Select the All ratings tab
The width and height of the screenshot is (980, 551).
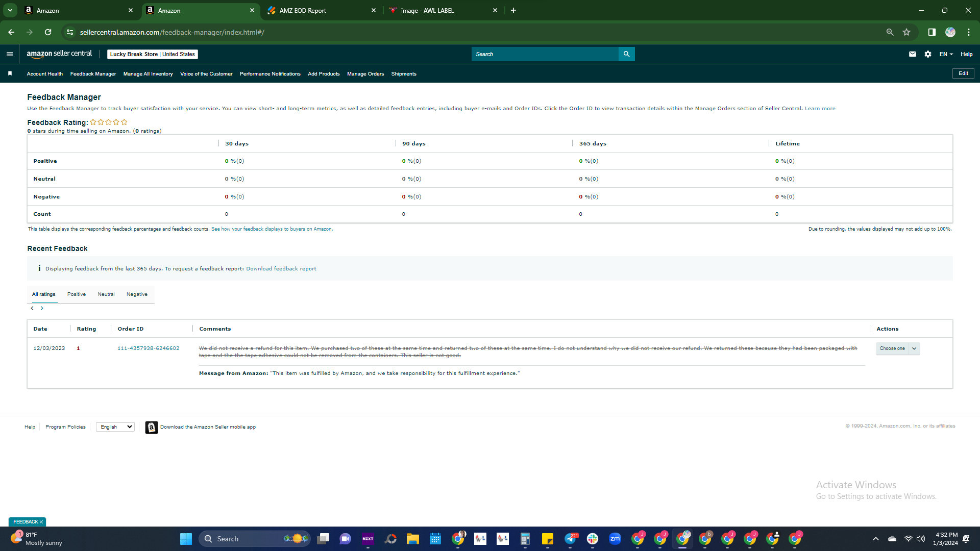pyautogui.click(x=44, y=294)
